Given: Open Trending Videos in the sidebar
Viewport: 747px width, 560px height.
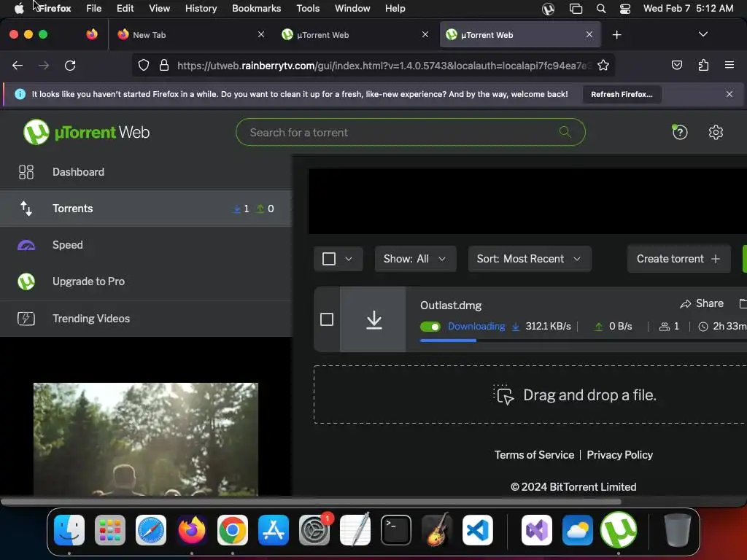Looking at the screenshot, I should coord(146,319).
